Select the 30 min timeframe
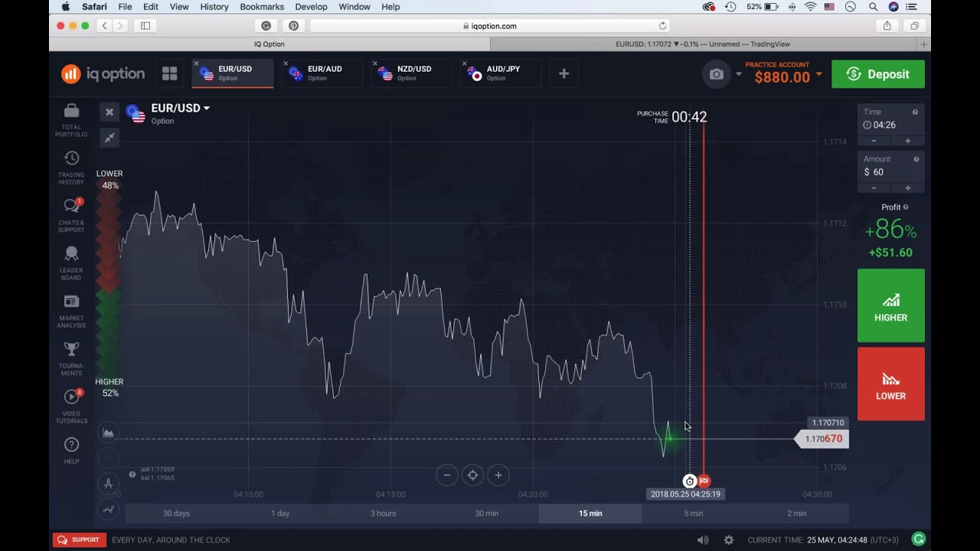 tap(487, 514)
